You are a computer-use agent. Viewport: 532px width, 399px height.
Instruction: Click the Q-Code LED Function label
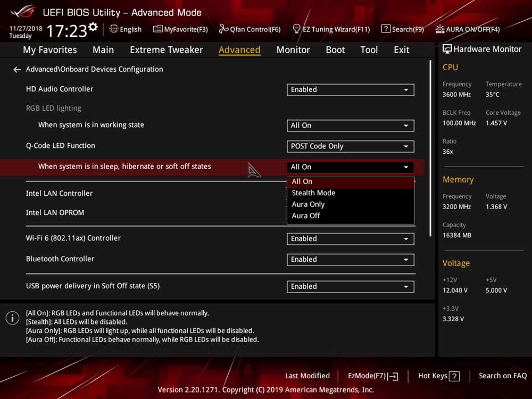pyautogui.click(x=61, y=146)
